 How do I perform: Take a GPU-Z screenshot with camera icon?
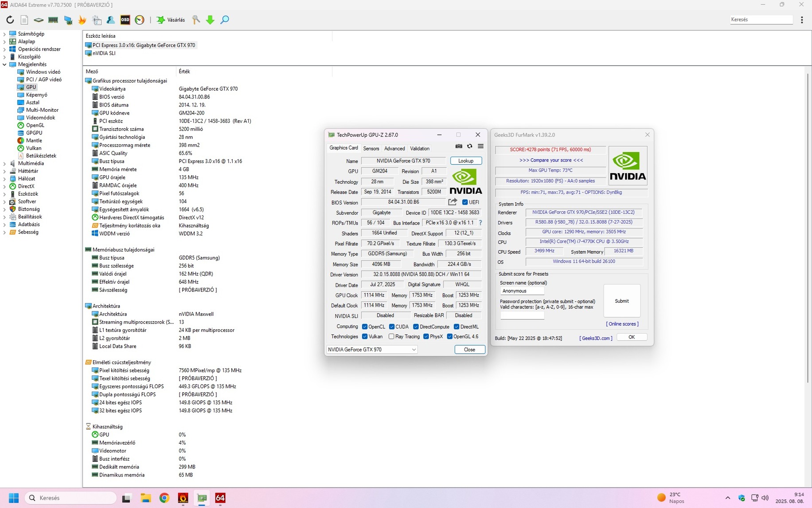(459, 146)
